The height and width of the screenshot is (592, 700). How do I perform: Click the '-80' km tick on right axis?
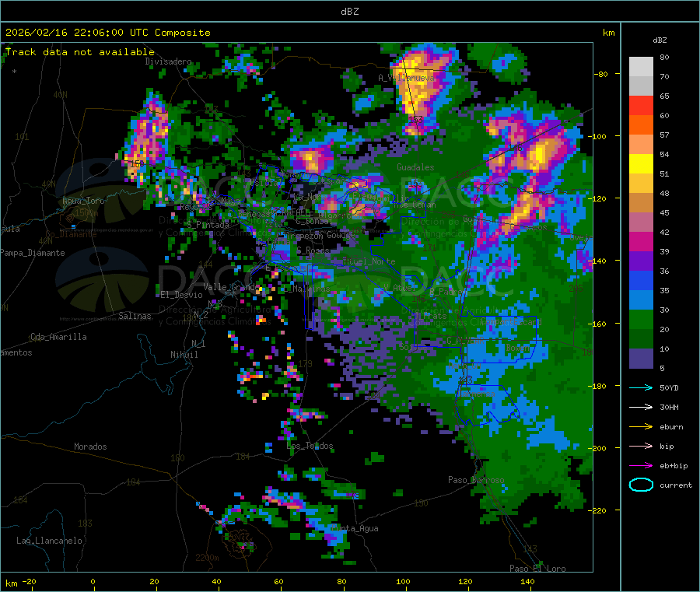click(x=601, y=74)
